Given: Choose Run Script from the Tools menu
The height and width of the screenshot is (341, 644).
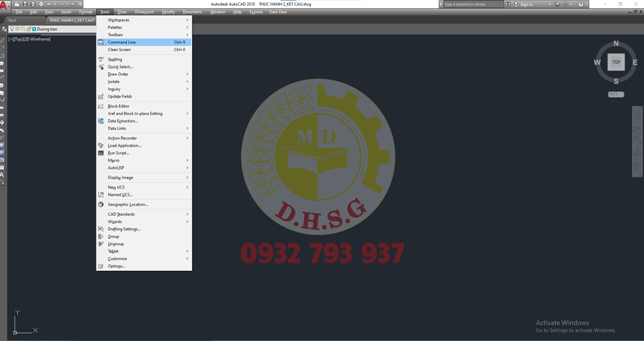Looking at the screenshot, I should pos(144,153).
